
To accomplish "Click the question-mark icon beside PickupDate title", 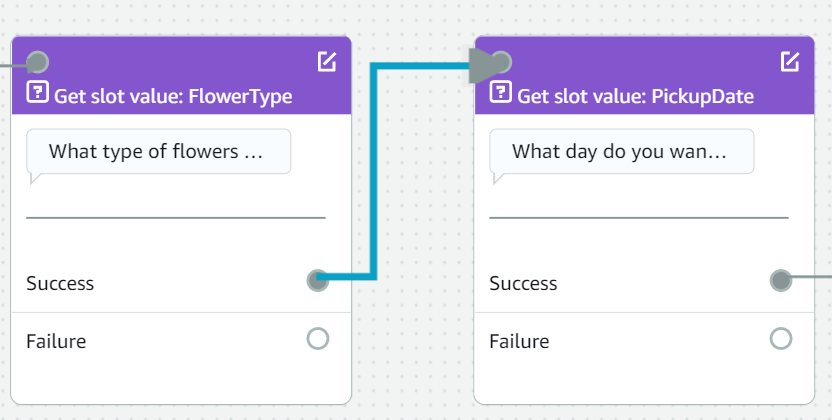I will click(500, 94).
